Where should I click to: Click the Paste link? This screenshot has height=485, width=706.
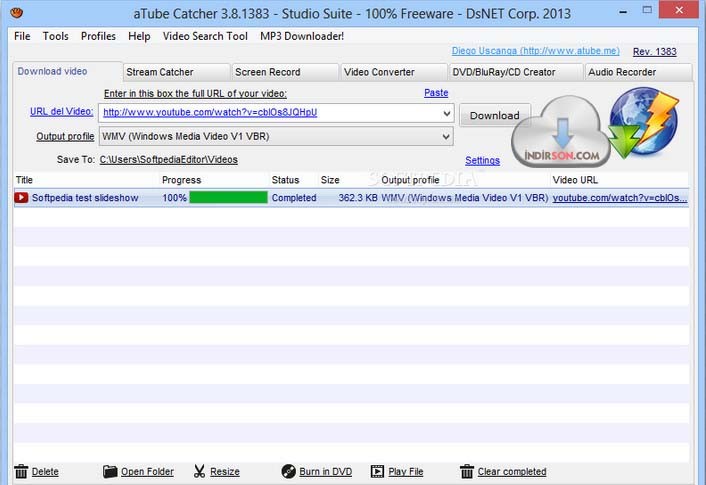(436, 93)
